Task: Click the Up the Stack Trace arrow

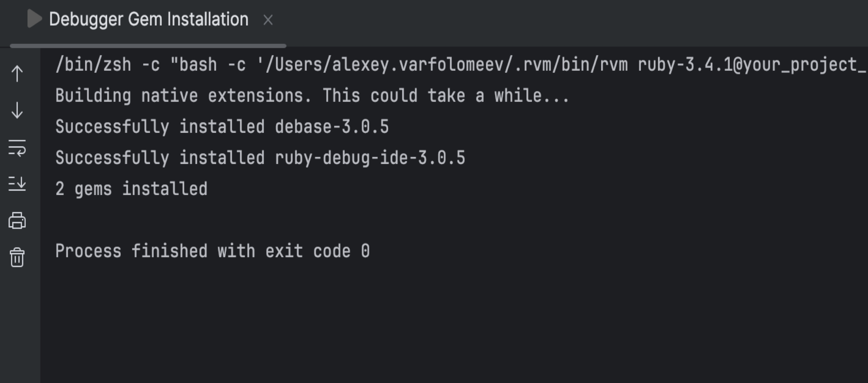Action: pos(17,73)
